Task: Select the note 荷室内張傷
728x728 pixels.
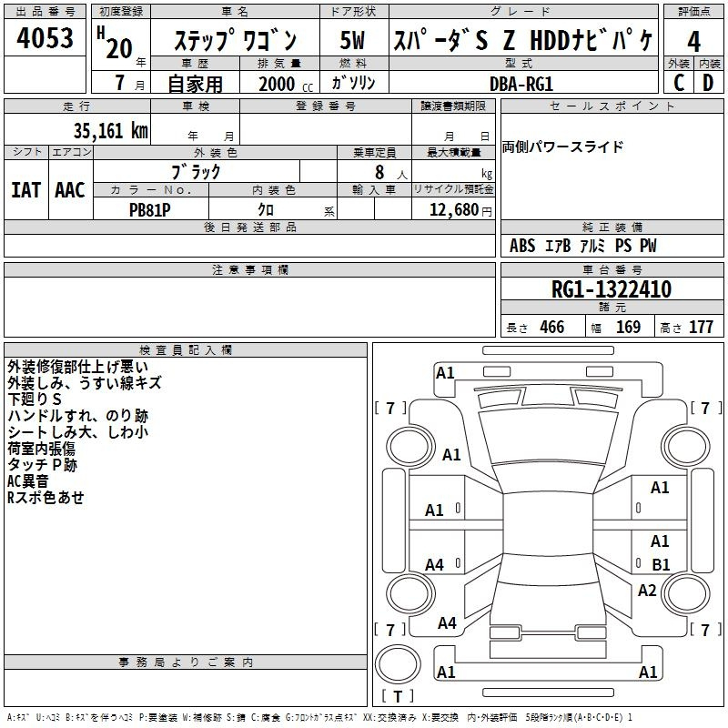Action: pyautogui.click(x=41, y=449)
